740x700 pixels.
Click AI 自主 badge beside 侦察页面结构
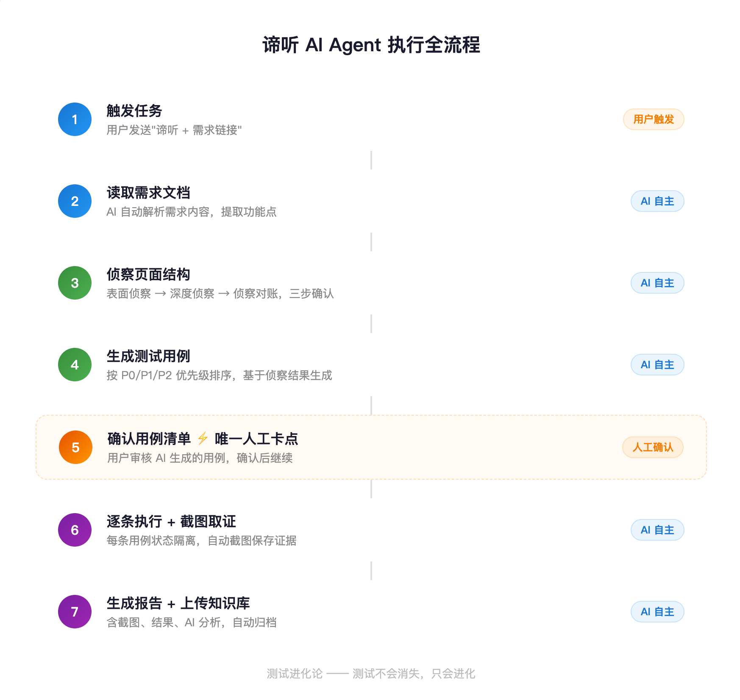(x=657, y=283)
